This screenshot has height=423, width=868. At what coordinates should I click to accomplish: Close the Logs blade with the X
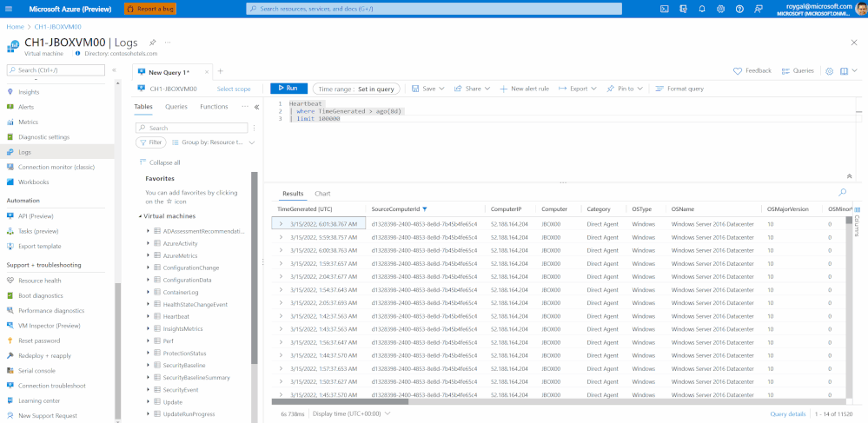click(x=854, y=43)
